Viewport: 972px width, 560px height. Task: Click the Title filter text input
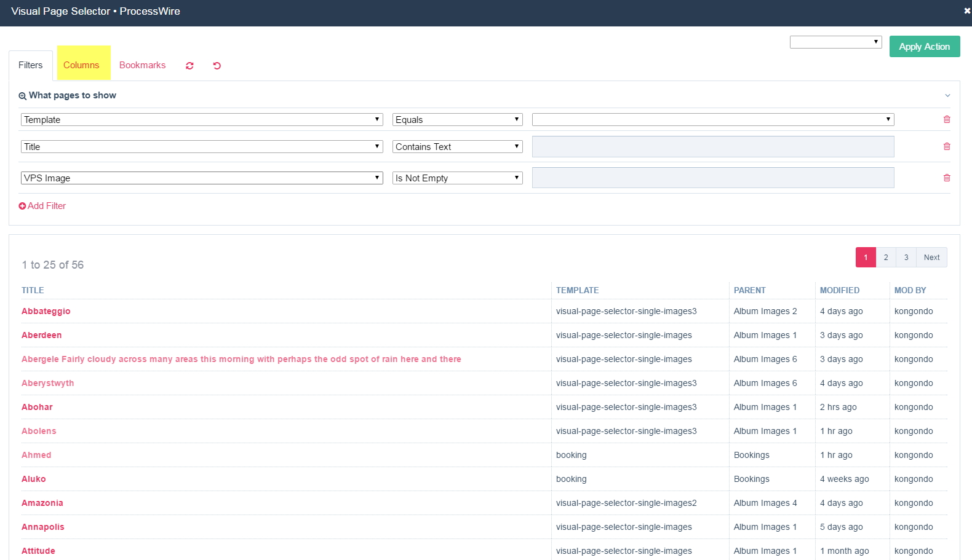pyautogui.click(x=713, y=146)
